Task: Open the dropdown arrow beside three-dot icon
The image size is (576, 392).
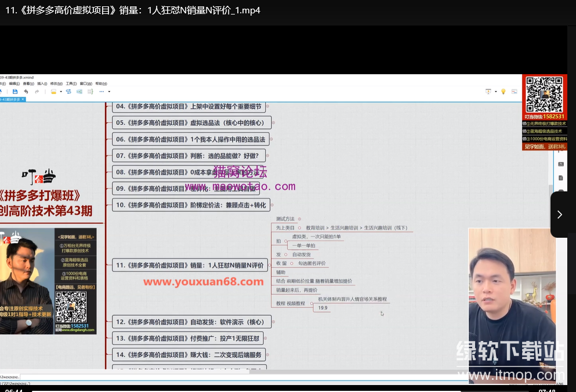Action: [x=109, y=92]
